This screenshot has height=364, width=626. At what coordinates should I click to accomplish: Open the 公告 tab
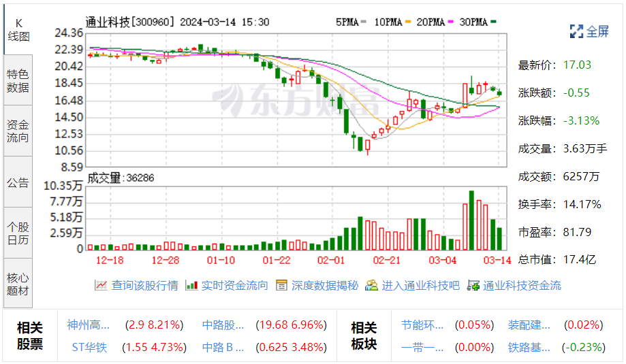pos(18,182)
